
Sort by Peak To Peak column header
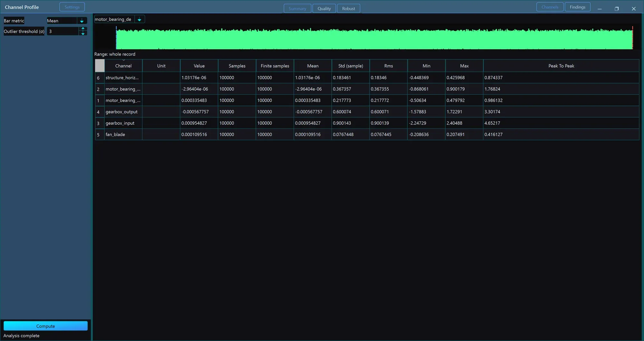click(561, 66)
